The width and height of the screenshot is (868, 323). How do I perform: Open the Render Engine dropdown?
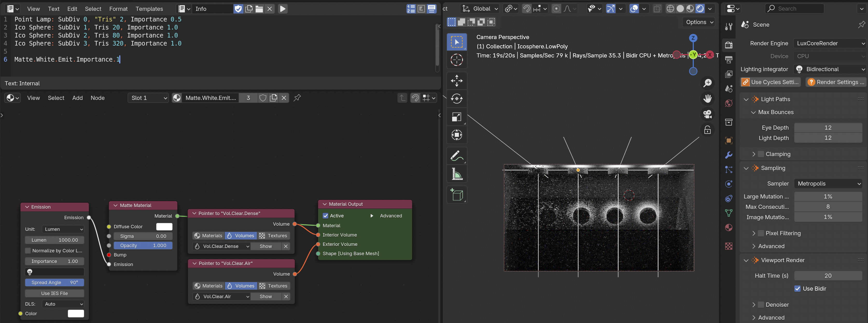pos(829,43)
